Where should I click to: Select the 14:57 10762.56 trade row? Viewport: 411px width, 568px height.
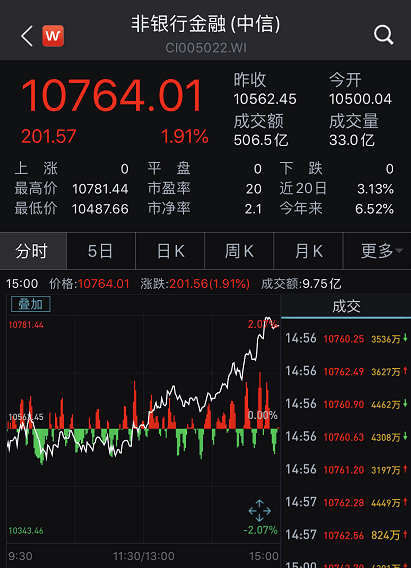click(x=346, y=535)
